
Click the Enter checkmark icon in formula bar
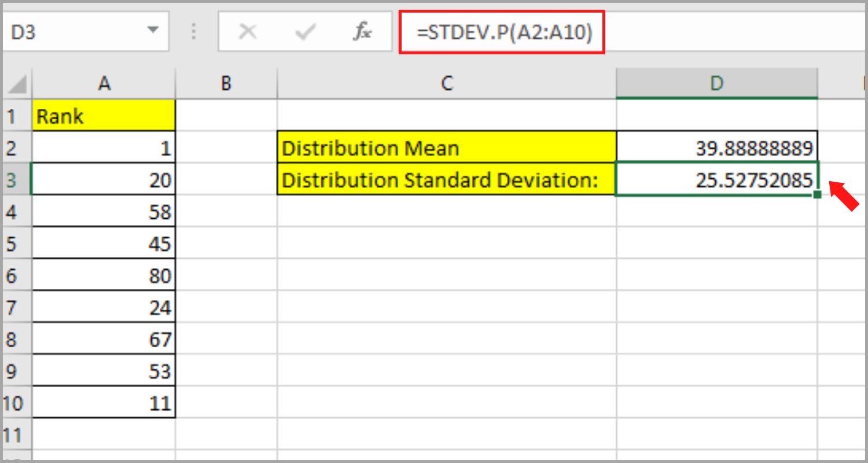click(x=305, y=32)
